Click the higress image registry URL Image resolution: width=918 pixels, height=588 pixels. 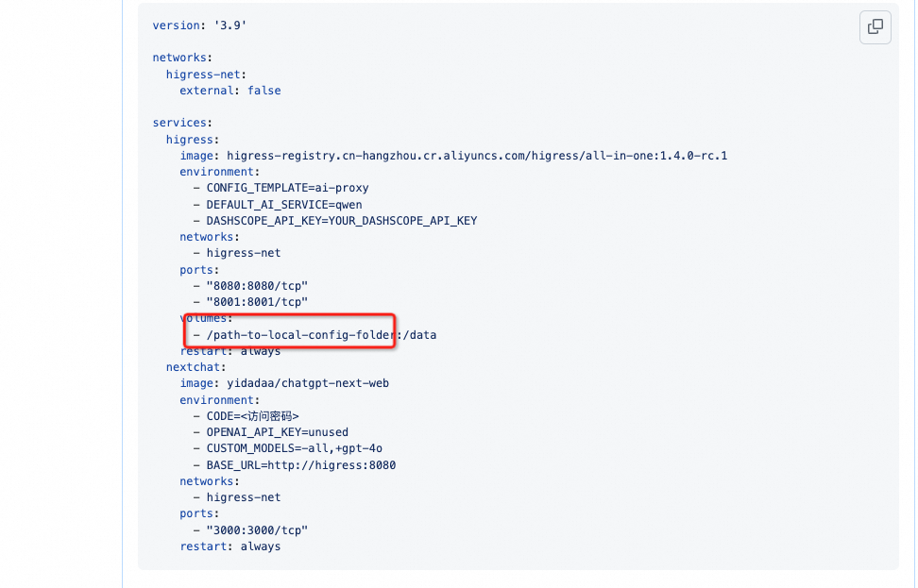tap(477, 156)
